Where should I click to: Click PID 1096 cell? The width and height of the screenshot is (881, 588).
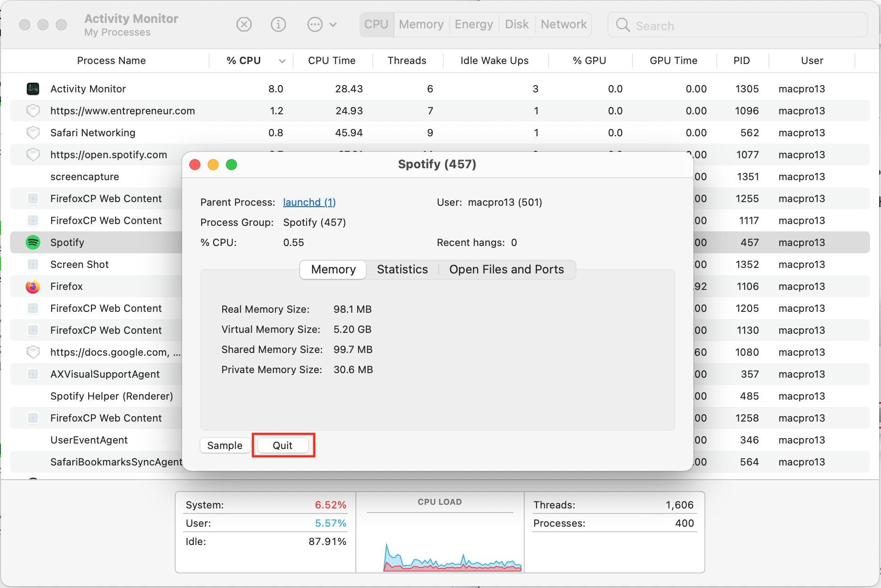(x=747, y=111)
